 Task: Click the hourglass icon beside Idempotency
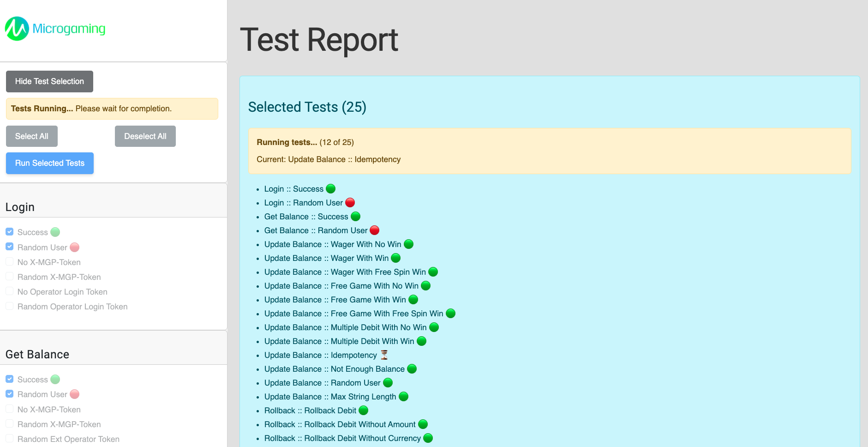[x=384, y=355]
